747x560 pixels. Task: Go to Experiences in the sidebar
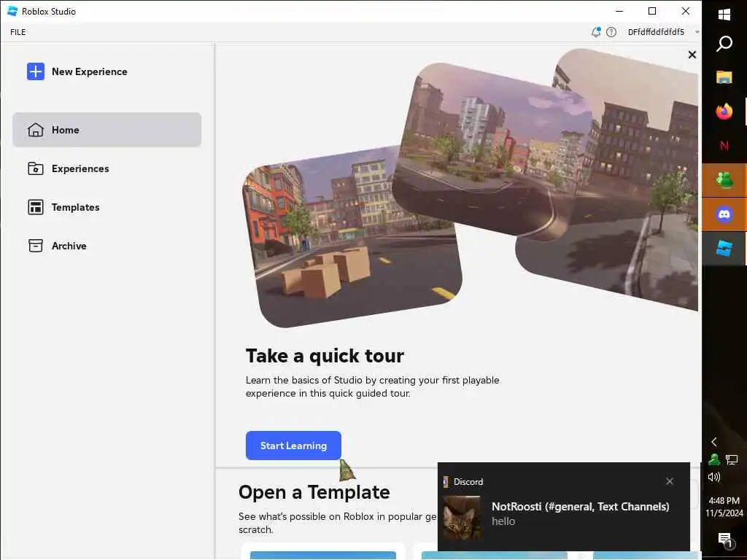point(107,168)
